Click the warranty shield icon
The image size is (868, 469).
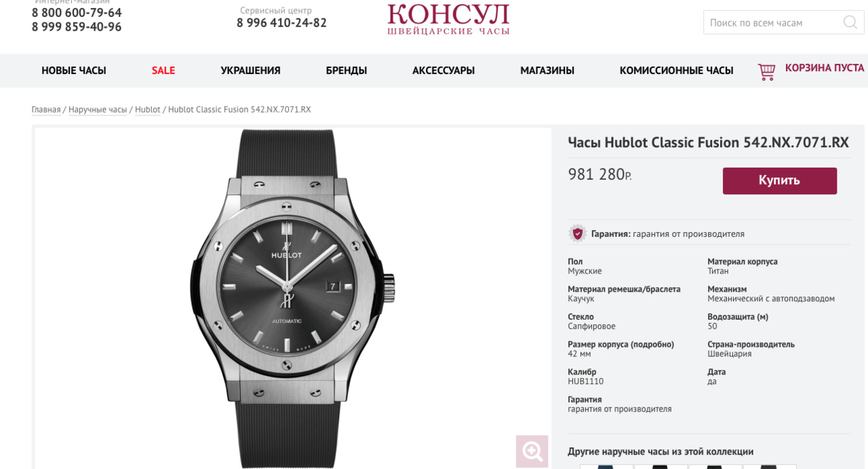[577, 233]
